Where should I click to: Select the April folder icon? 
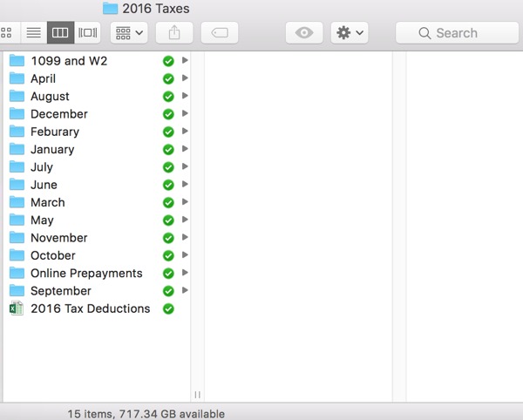pos(17,78)
